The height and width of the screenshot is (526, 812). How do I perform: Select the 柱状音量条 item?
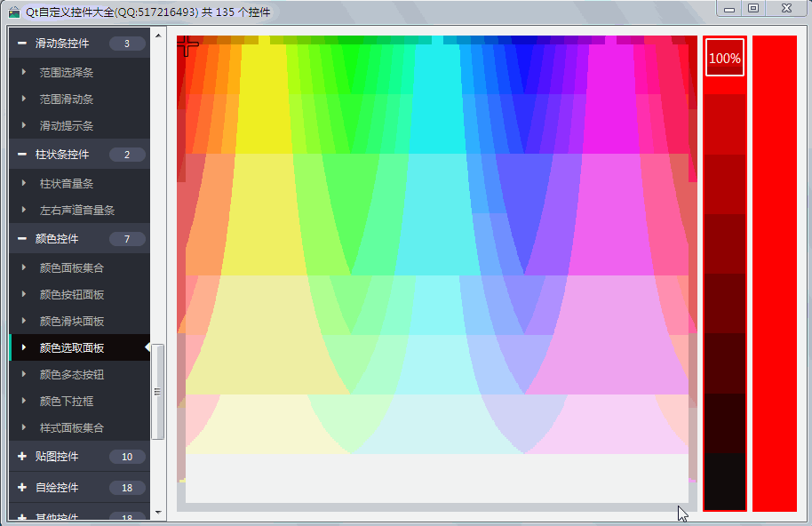click(x=67, y=184)
